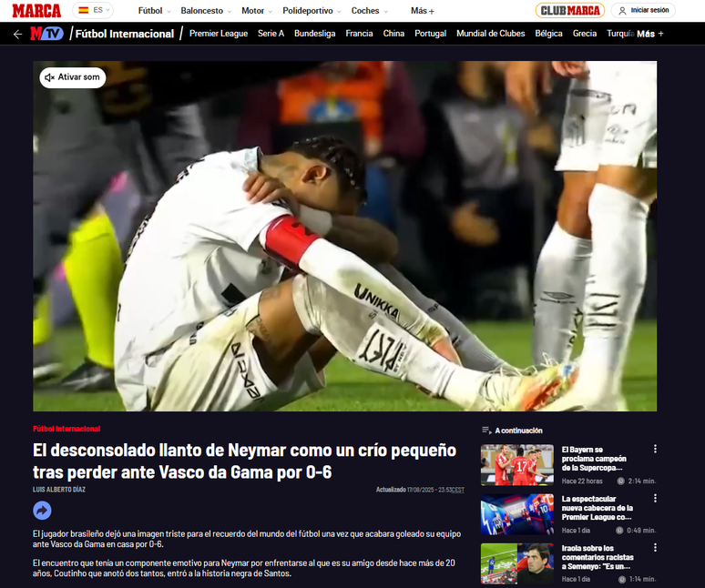This screenshot has height=588, width=705.
Task: Click the back arrow in black bar
Action: point(17,35)
